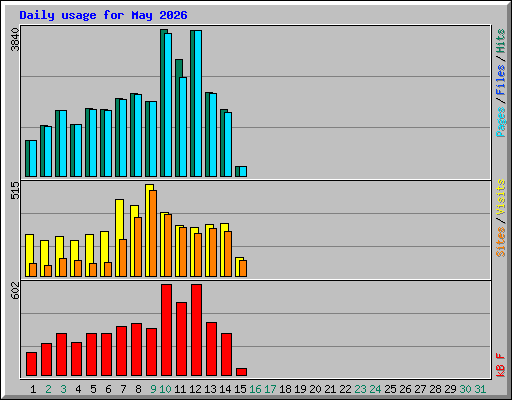The image size is (512, 400).
Task: Click day label 30 on the axis
Action: point(465,389)
